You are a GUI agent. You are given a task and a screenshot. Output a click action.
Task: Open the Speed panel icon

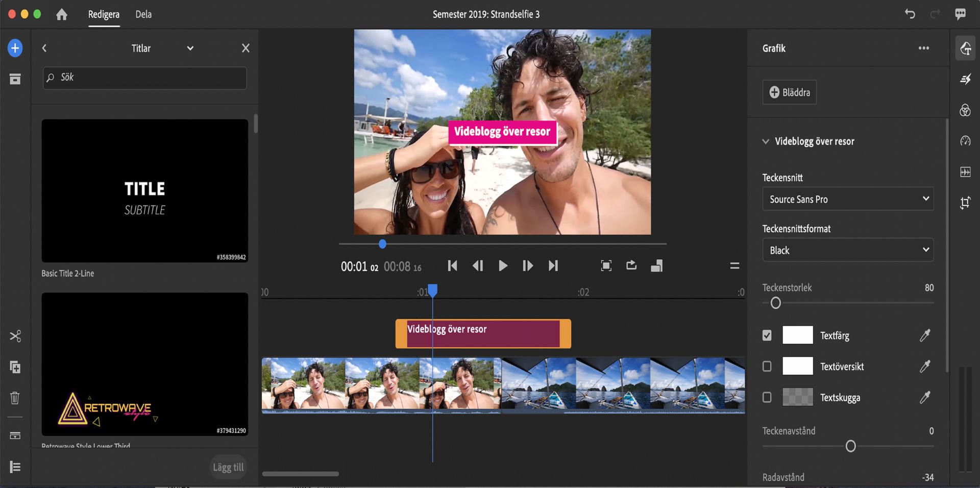tap(965, 141)
